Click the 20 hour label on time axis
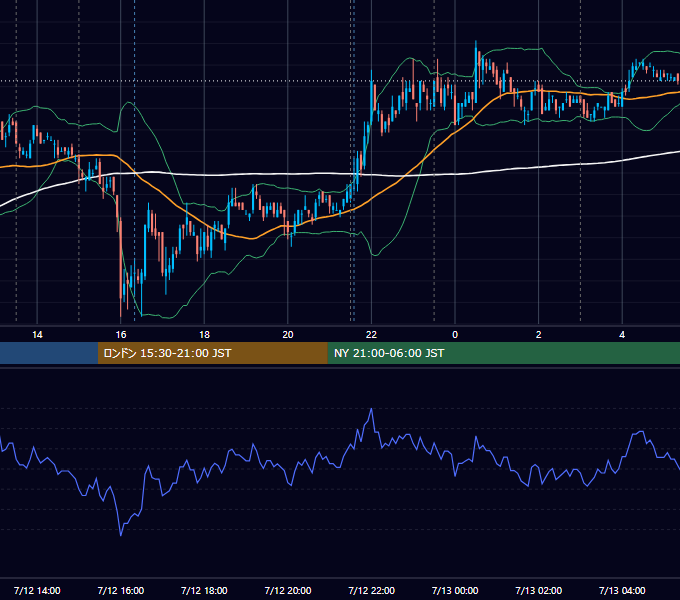680x600 pixels. 288,335
